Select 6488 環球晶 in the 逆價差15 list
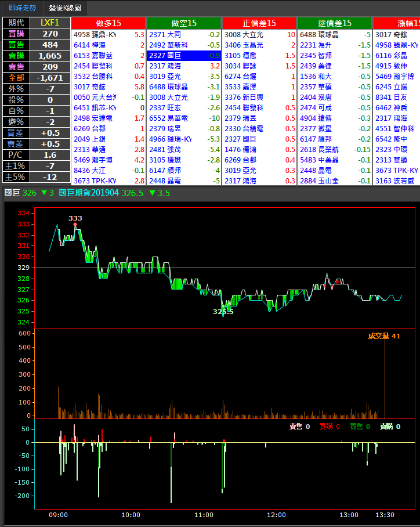Screen dimensions: 420x527 [x=335, y=35]
